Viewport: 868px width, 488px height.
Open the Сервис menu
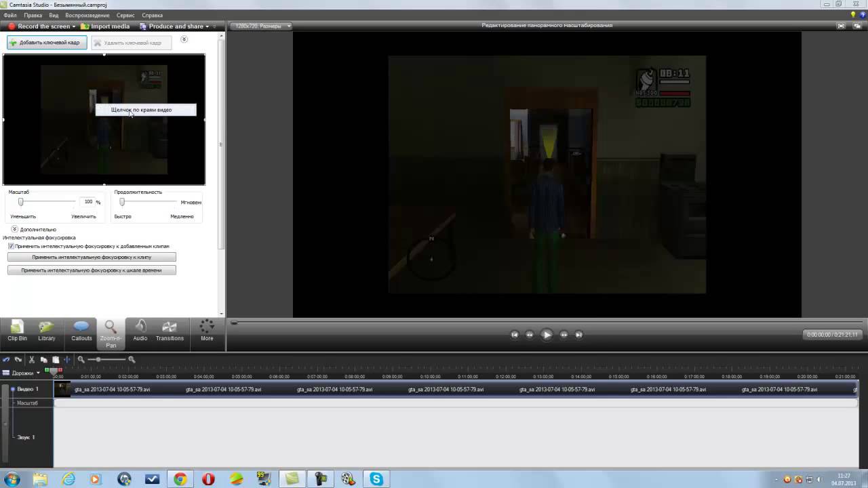tap(125, 15)
